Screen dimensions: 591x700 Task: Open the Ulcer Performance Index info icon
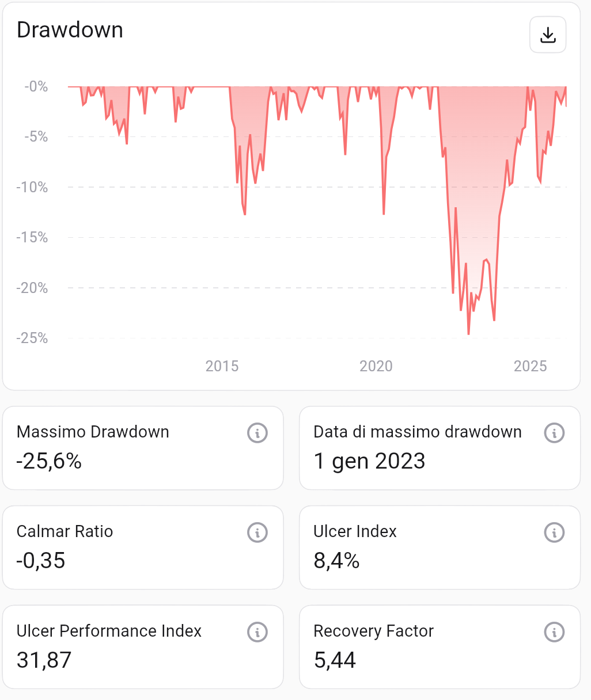point(258,631)
